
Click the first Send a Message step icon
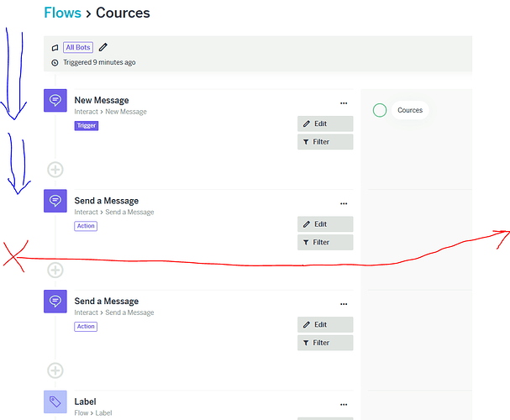pyautogui.click(x=55, y=201)
